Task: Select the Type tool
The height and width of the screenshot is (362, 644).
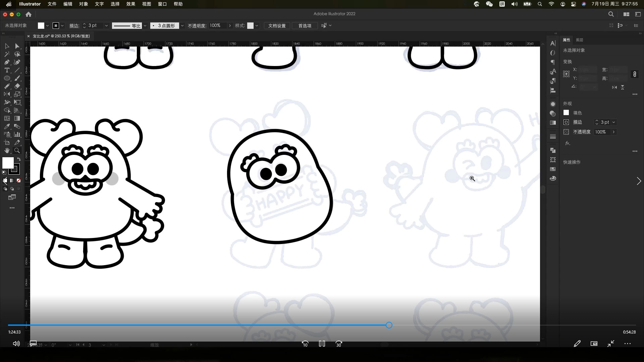Action: pyautogui.click(x=7, y=70)
